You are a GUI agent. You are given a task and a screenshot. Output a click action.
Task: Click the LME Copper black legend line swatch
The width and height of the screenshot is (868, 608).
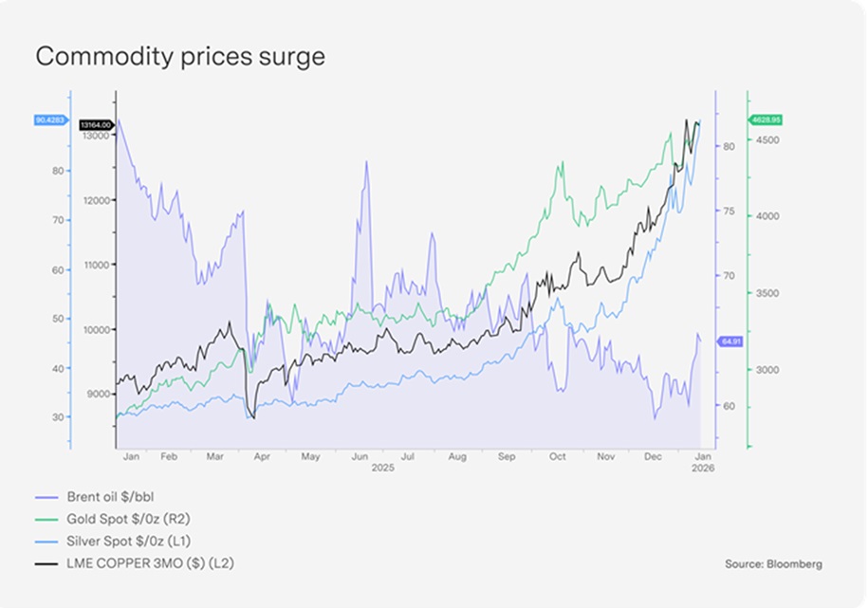tap(46, 563)
